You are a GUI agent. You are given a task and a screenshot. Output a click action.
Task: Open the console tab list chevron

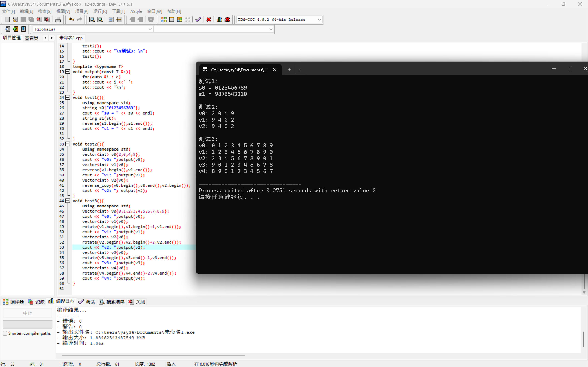[x=300, y=70]
